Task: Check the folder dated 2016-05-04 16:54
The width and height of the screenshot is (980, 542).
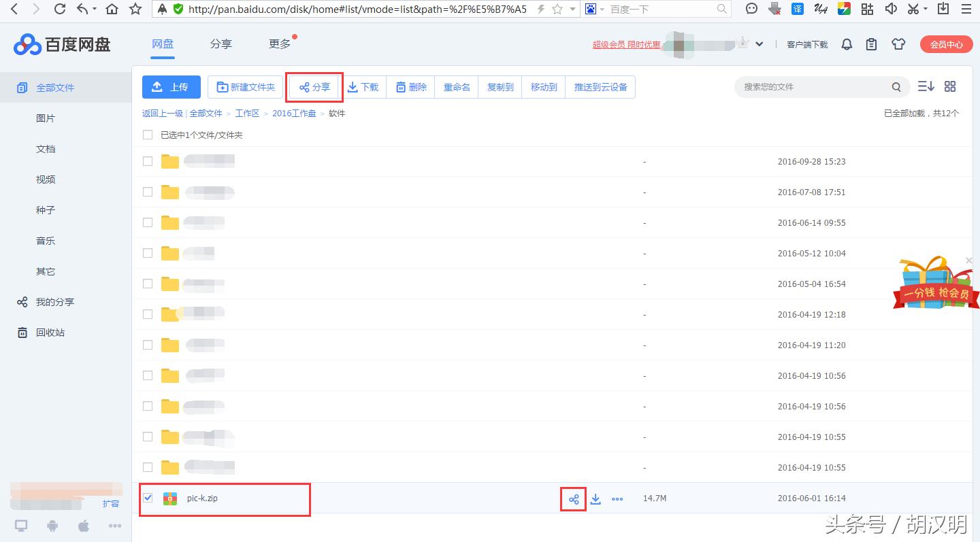Action: coord(148,284)
